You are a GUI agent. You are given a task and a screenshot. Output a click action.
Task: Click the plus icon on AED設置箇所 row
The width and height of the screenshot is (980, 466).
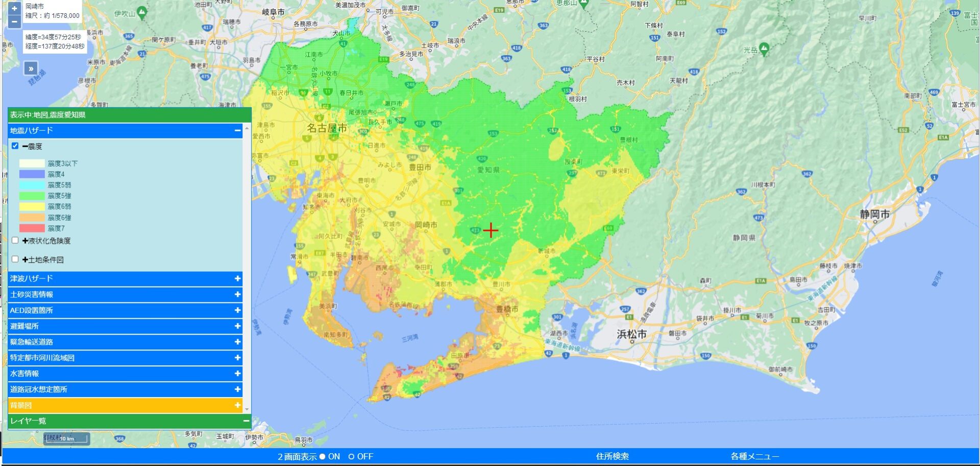pyautogui.click(x=237, y=311)
